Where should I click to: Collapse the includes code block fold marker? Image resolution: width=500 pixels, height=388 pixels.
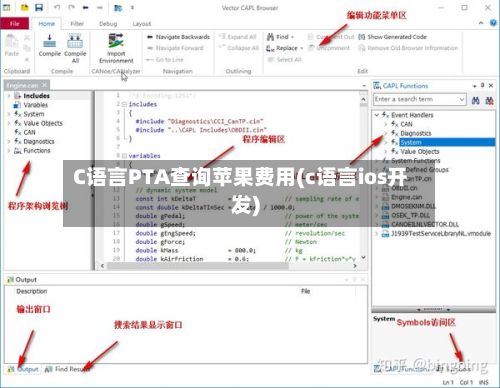click(x=124, y=104)
